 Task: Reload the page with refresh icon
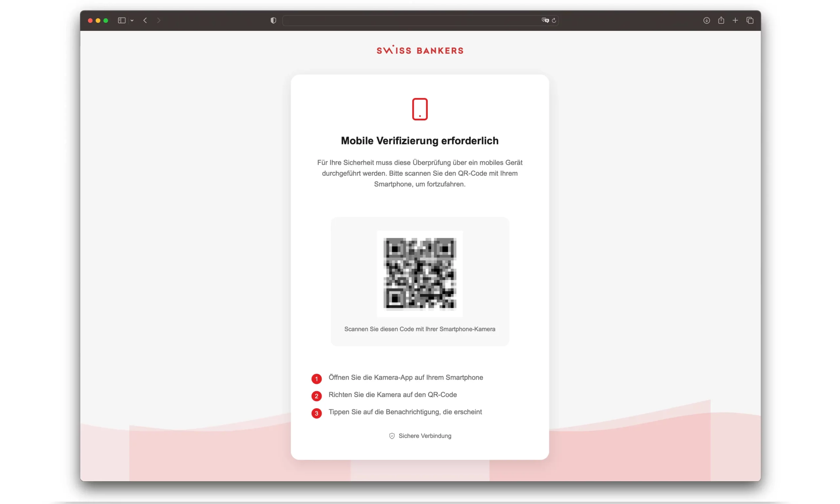[554, 20]
